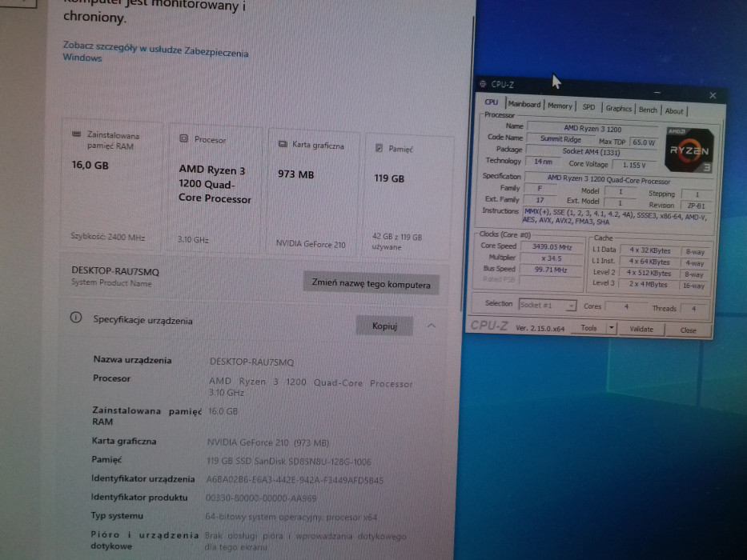The width and height of the screenshot is (747, 560).
Task: Click the Multiplier value x 34.5
Action: pos(552,258)
